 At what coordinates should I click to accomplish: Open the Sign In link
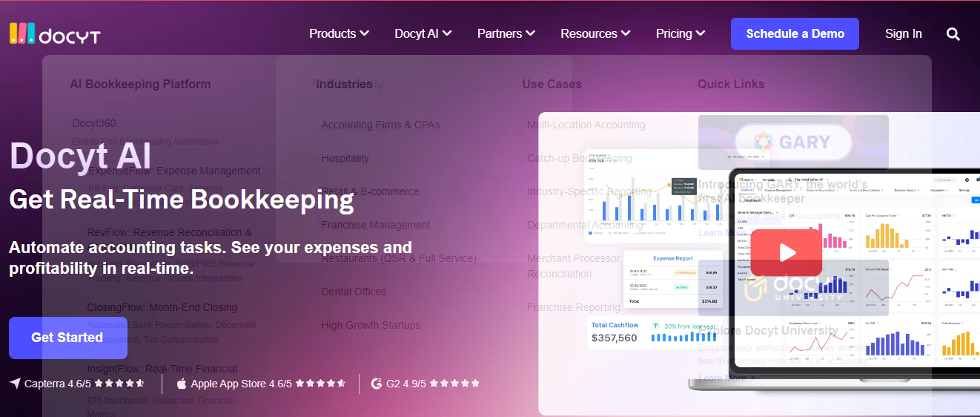click(x=904, y=34)
